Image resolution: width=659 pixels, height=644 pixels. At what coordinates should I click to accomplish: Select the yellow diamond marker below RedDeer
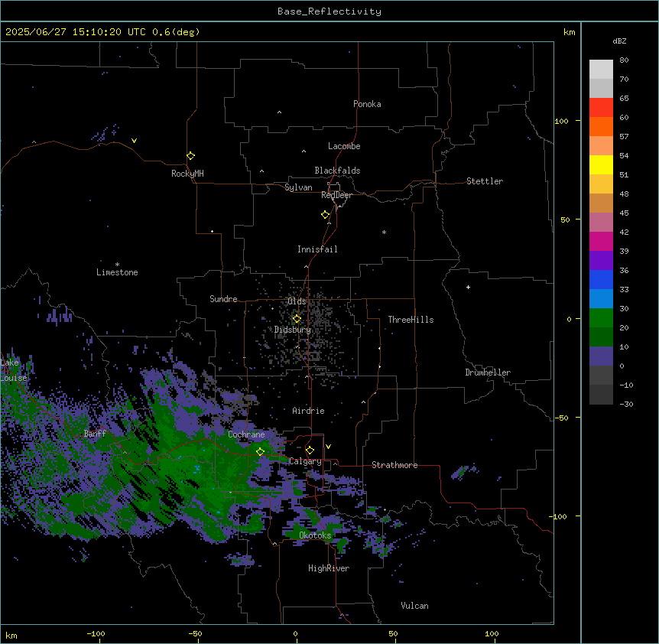coord(326,214)
